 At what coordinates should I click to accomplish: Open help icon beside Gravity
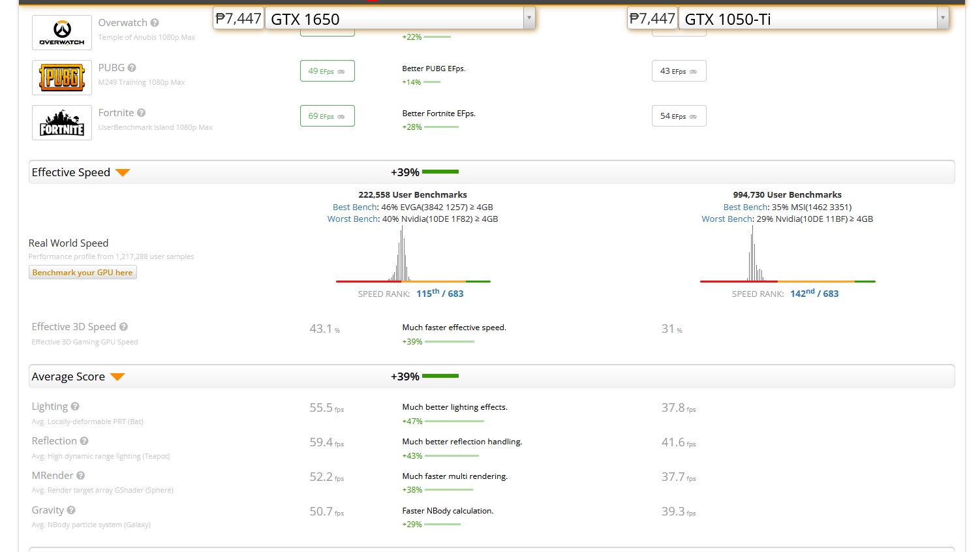coord(71,510)
